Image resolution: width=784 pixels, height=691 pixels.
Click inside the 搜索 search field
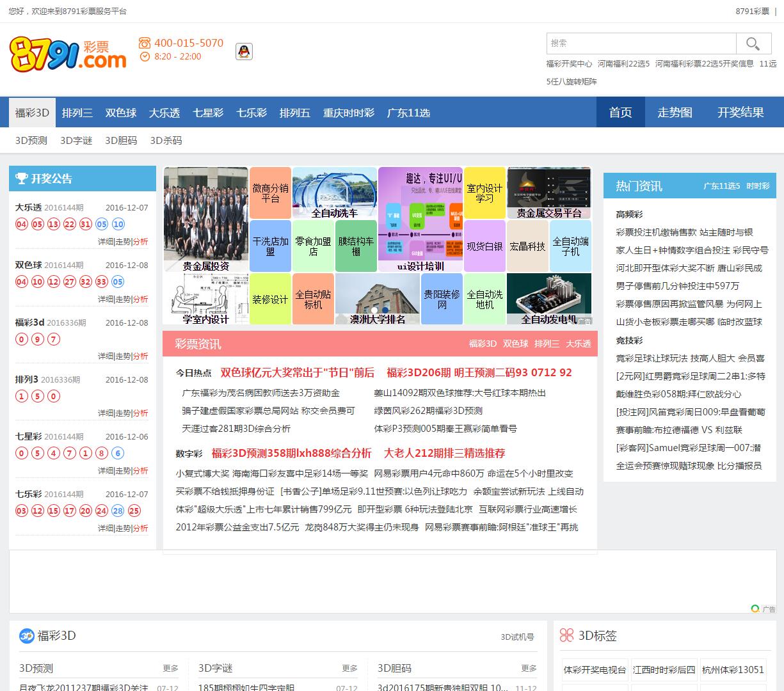point(641,44)
